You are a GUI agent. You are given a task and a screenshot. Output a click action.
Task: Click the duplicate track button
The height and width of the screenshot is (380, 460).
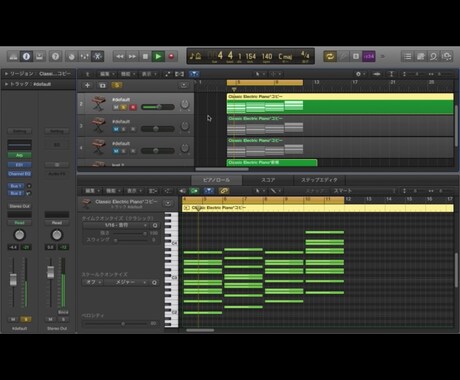102,85
